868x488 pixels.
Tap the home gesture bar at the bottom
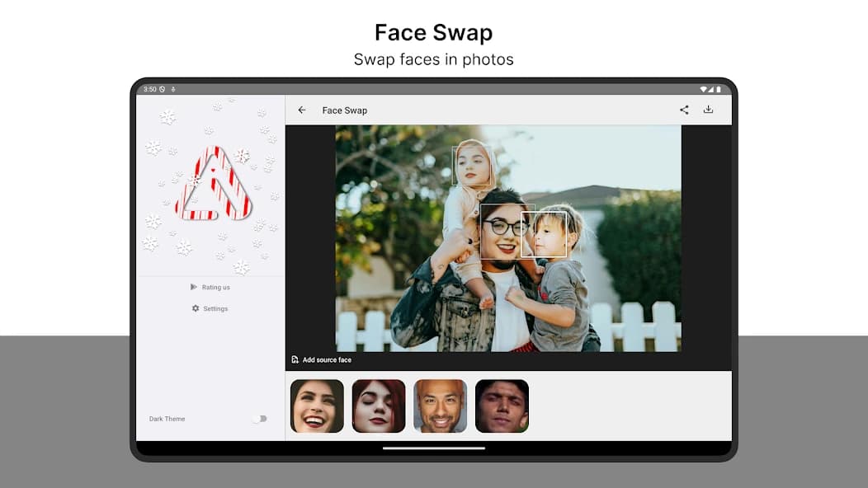click(434, 448)
